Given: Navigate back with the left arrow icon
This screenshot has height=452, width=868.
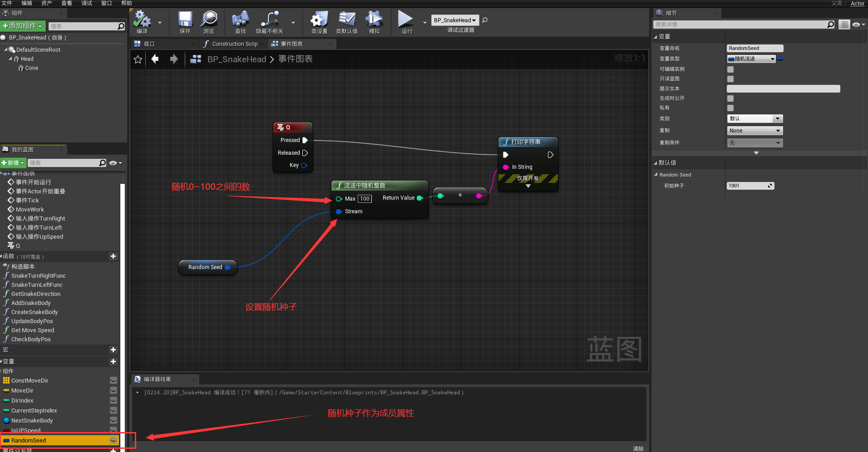Looking at the screenshot, I should (x=155, y=59).
